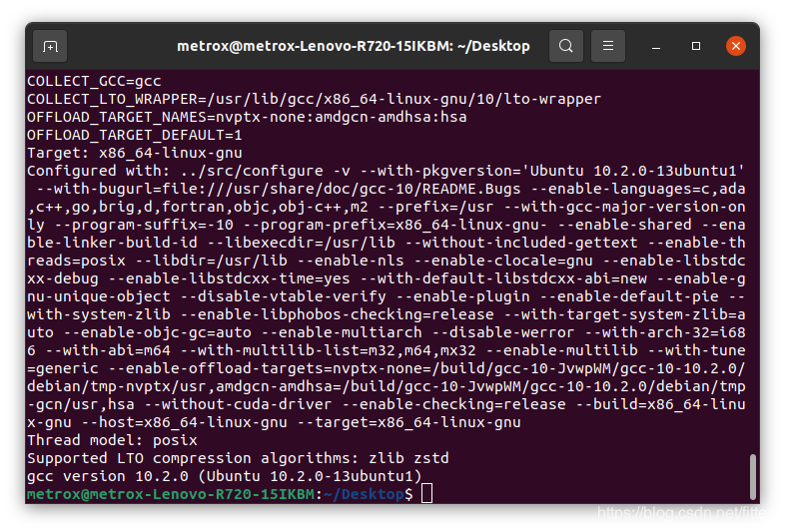
Task: Click the ~/Desktop path in the prompt
Action: pyautogui.click(x=364, y=494)
